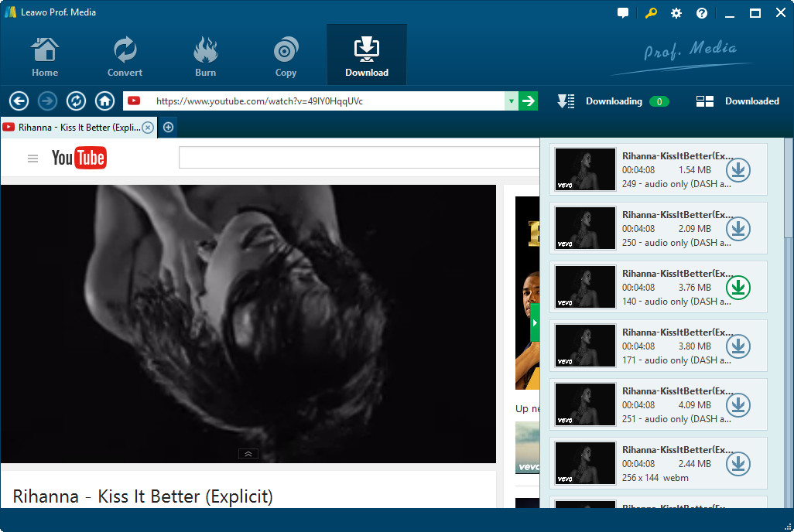Open the feedback chat bubble icon
The width and height of the screenshot is (794, 532).
click(623, 13)
